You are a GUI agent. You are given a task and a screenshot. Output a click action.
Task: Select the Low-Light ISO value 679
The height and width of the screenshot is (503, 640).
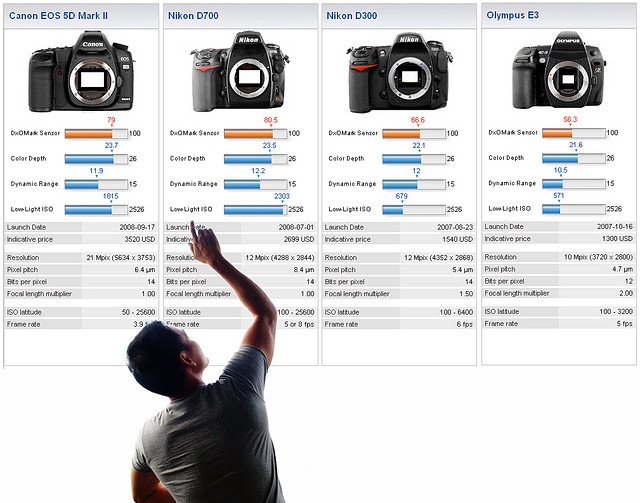401,196
